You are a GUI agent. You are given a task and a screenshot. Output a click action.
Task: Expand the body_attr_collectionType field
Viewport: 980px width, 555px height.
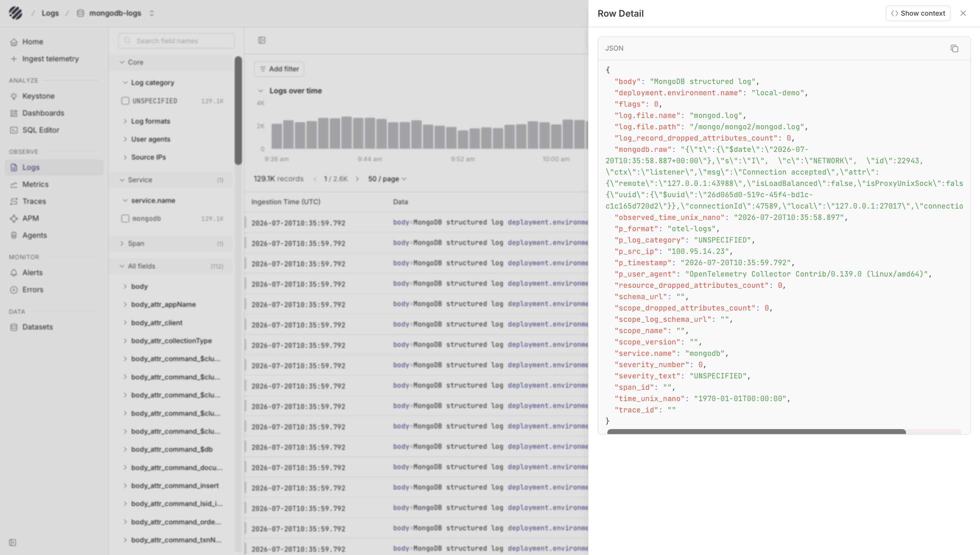[125, 341]
